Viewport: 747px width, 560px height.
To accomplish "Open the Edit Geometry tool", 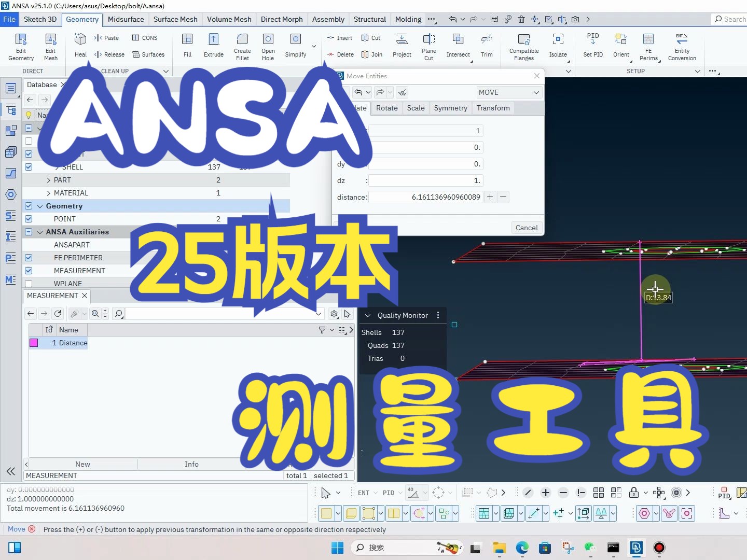I will point(21,47).
